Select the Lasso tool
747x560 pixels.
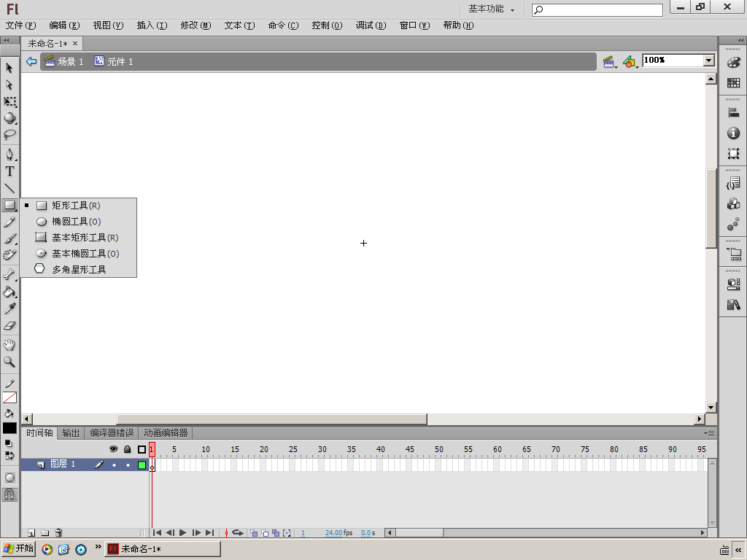[x=9, y=135]
